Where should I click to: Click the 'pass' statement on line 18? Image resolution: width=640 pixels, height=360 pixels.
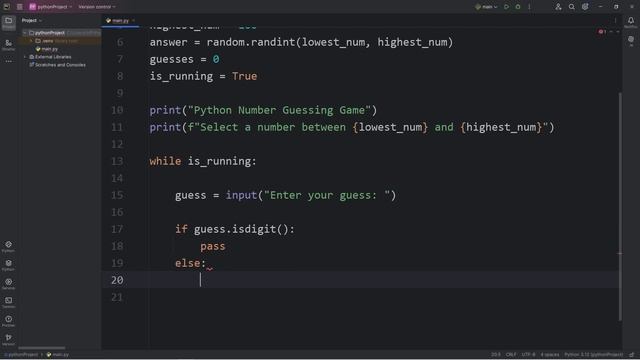coord(213,247)
